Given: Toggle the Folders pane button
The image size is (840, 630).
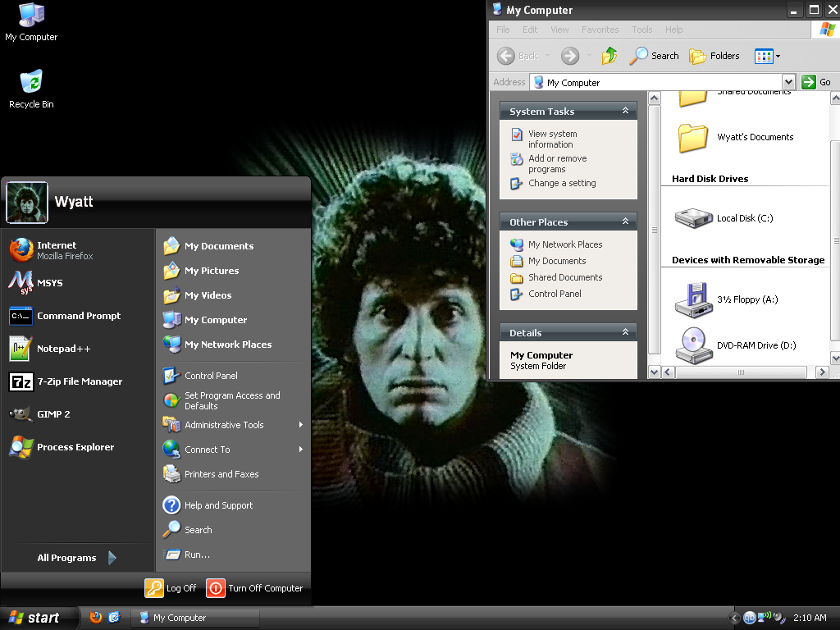Looking at the screenshot, I should pyautogui.click(x=714, y=56).
